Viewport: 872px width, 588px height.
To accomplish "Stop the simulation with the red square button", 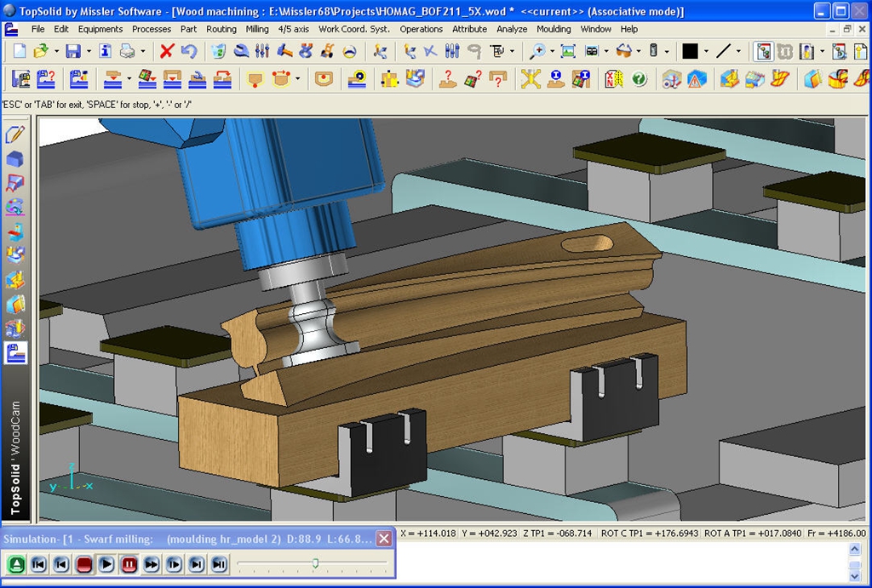I will click(x=84, y=565).
